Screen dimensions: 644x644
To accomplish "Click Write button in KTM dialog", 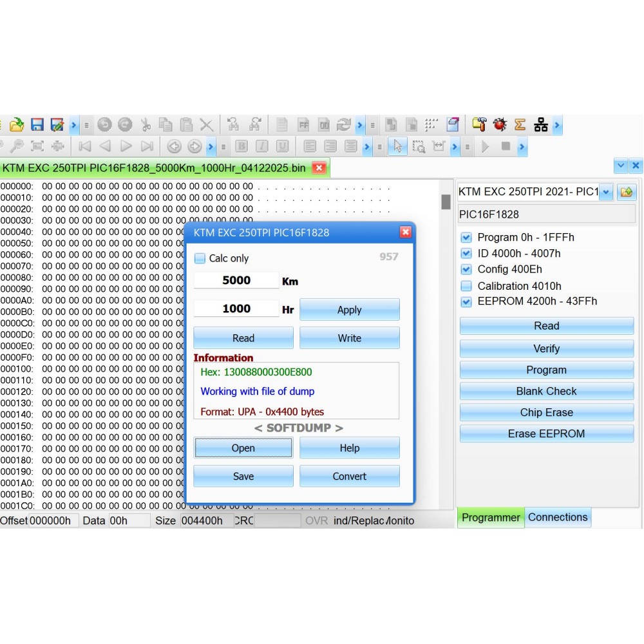I will click(350, 338).
